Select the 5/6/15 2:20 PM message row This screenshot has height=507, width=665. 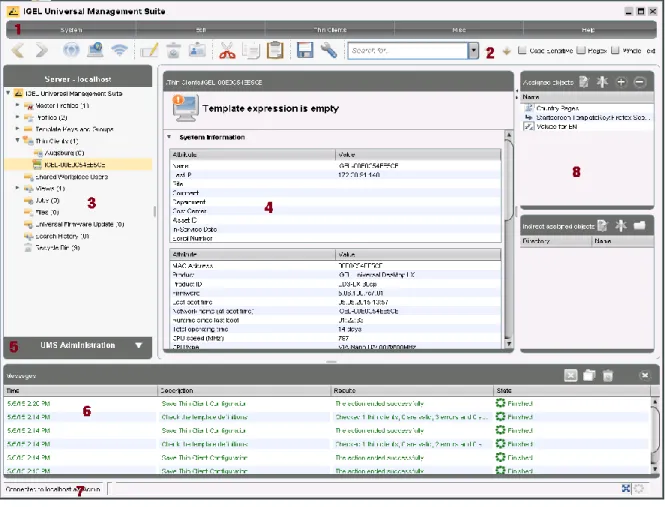(327, 403)
